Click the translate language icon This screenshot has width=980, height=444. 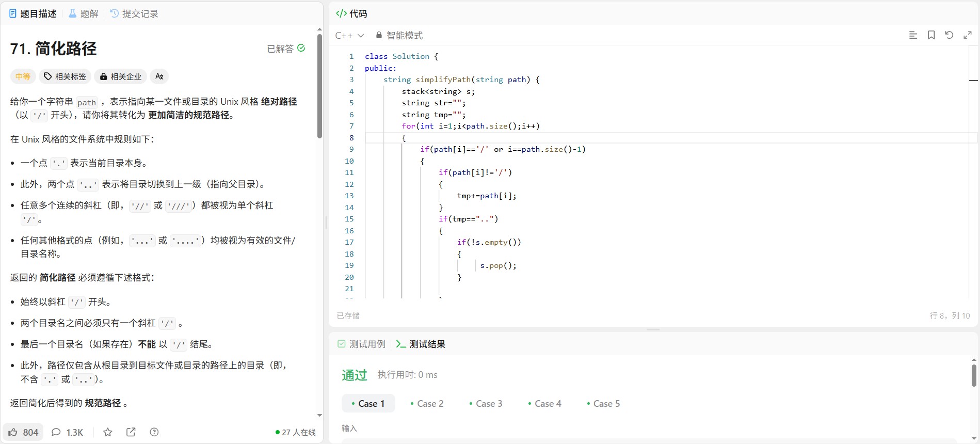tap(159, 76)
